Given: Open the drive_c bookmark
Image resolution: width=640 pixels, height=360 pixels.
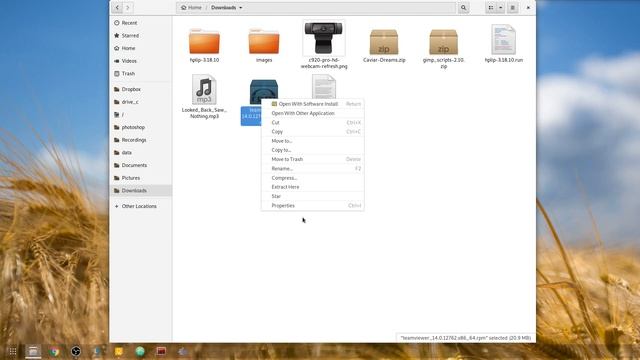Looking at the screenshot, I should coord(140,102).
